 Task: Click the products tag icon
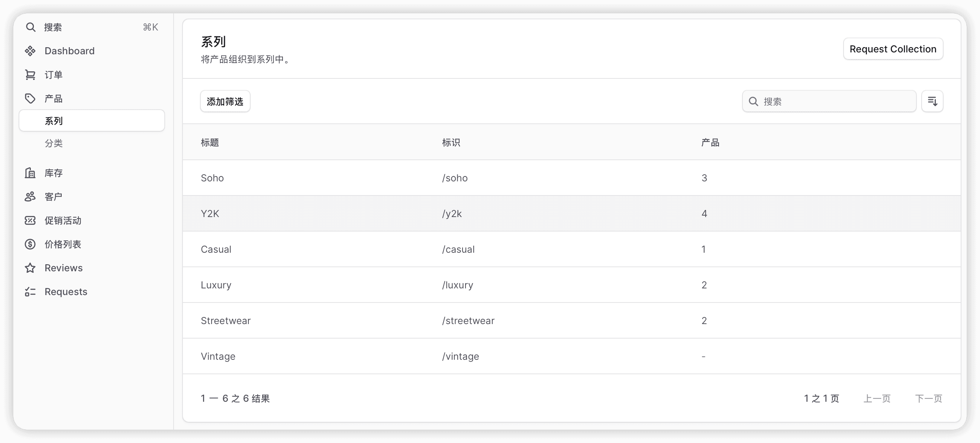click(x=30, y=99)
